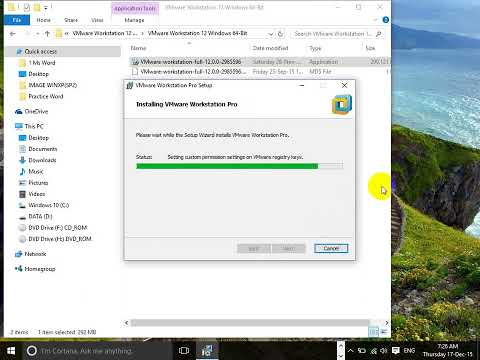Switch to details view layout icon
The image size is (480, 360).
click(374, 332)
